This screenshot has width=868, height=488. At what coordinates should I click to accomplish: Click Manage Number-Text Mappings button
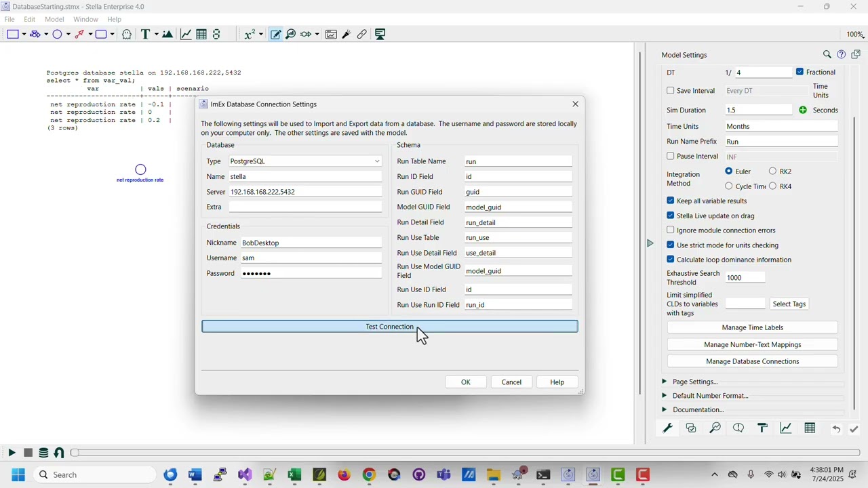[753, 344]
